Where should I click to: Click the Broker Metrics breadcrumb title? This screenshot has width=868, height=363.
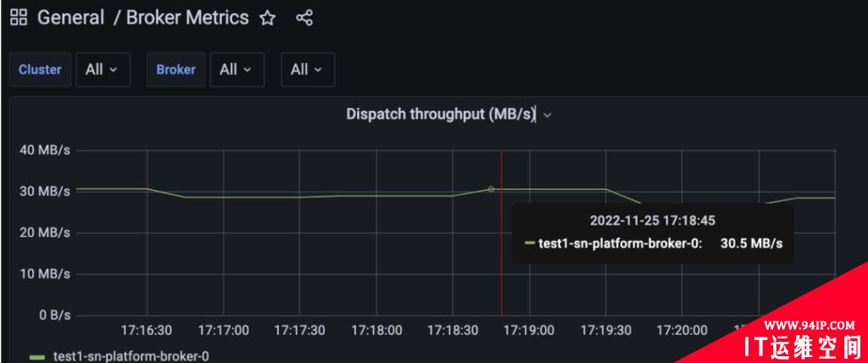pyautogui.click(x=187, y=18)
